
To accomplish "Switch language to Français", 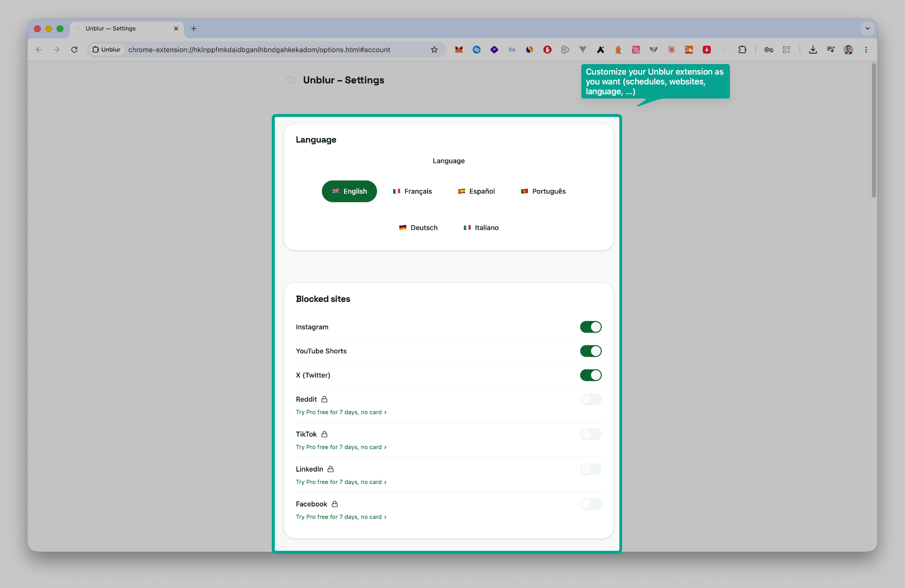I will pos(412,191).
